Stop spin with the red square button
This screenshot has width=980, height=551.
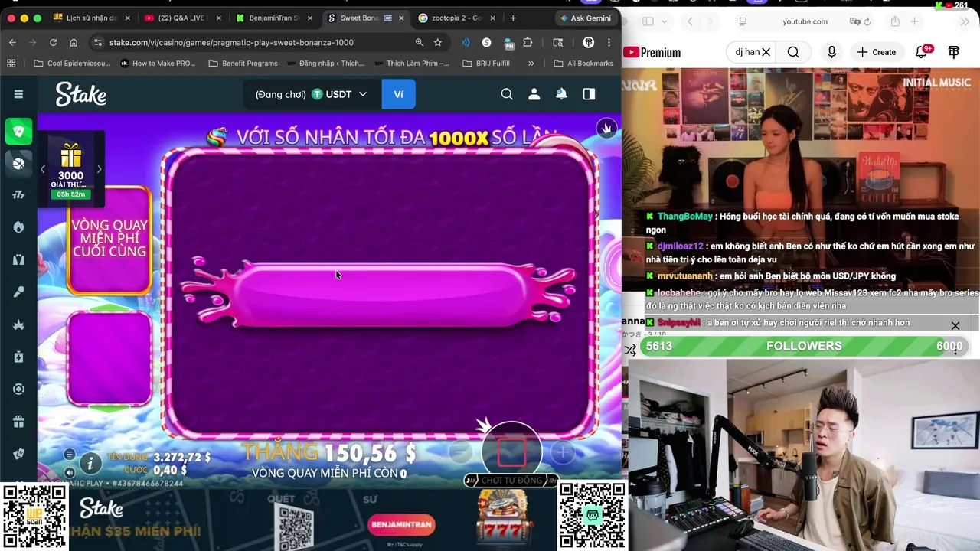pos(511,452)
